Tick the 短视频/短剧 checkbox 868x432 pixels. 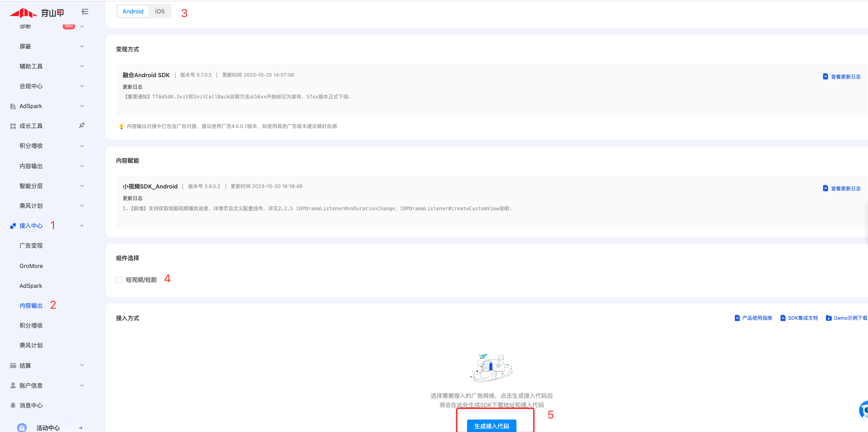(119, 280)
